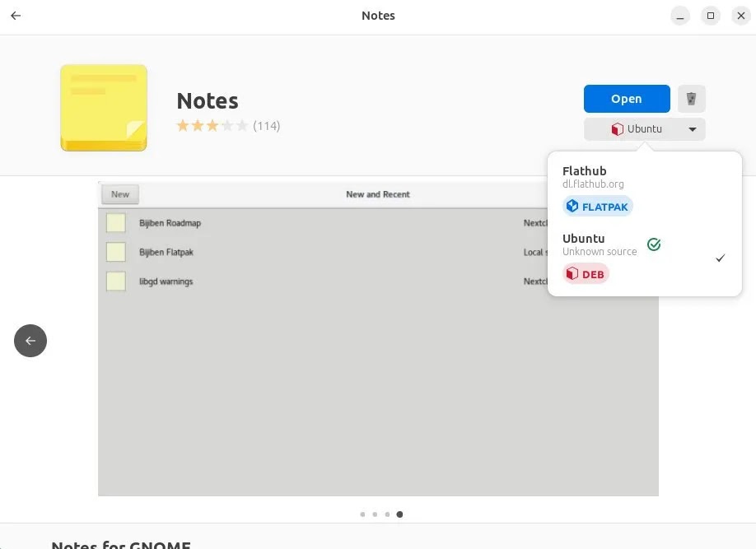Go back using the header arrow
The height and width of the screenshot is (549, 756).
(x=16, y=16)
